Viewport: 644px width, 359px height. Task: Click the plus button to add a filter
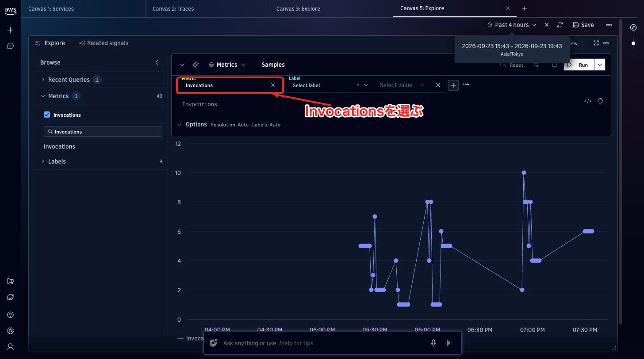coord(453,85)
